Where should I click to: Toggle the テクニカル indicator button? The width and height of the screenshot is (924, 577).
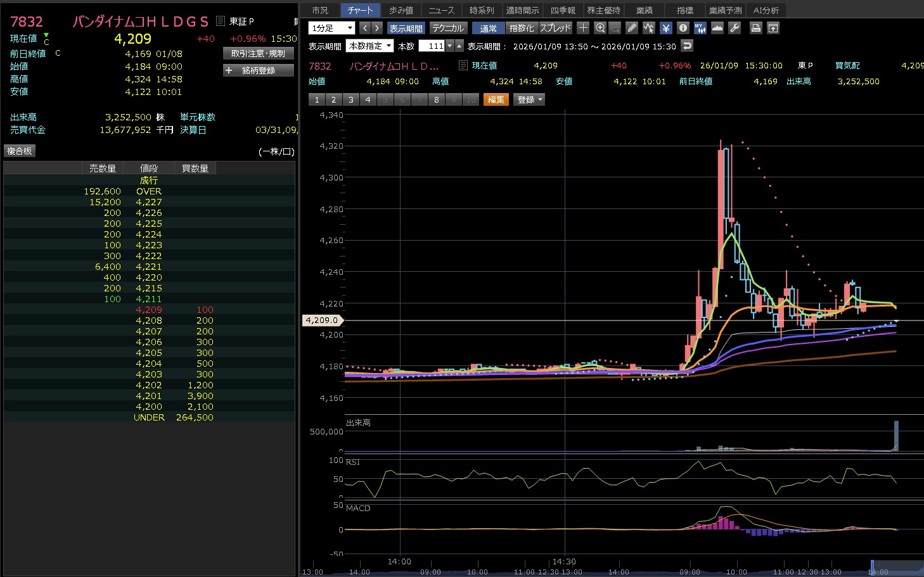(x=448, y=28)
